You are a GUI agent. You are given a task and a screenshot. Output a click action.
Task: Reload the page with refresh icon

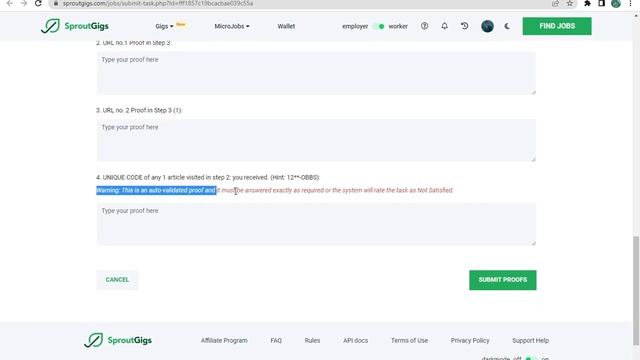point(38,3)
